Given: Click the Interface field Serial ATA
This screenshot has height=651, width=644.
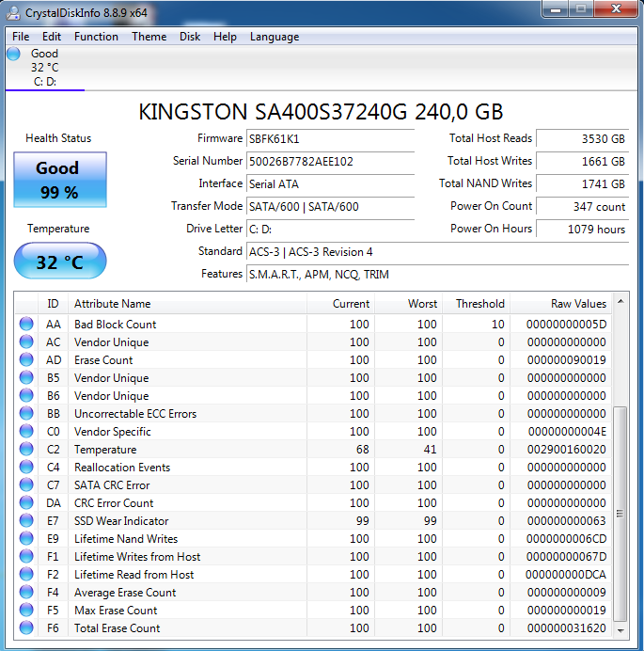Looking at the screenshot, I should coord(330,183).
